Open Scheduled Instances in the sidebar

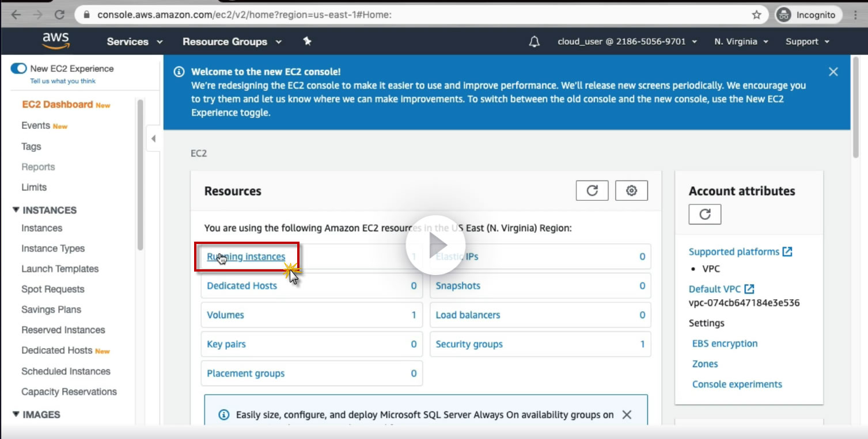coord(66,371)
